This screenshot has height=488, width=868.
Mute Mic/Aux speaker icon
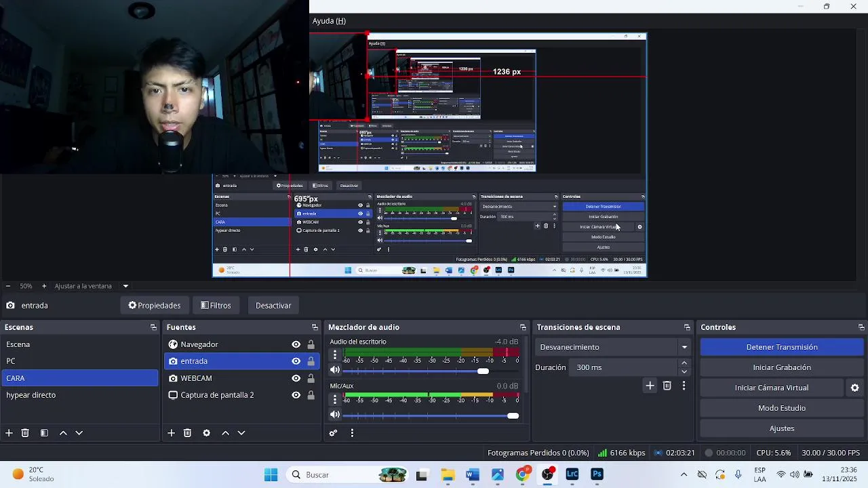[334, 415]
